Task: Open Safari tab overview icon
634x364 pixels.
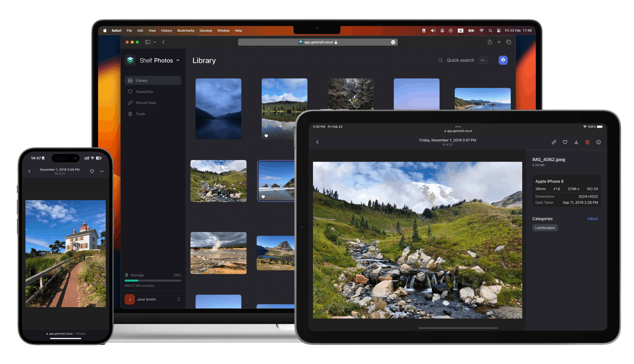Action: [x=509, y=42]
